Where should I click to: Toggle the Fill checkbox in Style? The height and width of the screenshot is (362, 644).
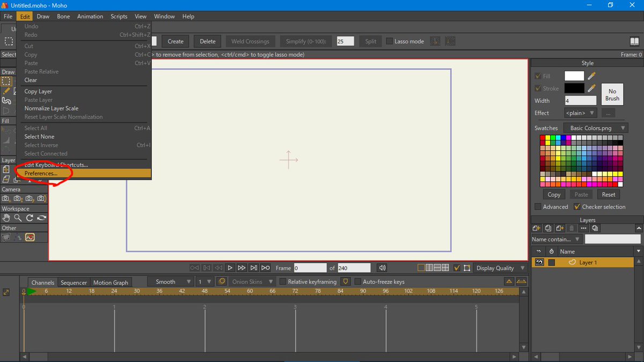538,76
